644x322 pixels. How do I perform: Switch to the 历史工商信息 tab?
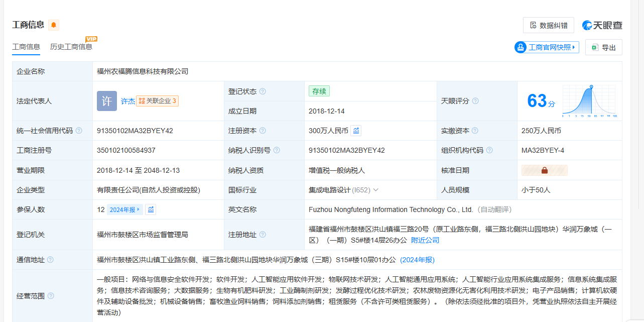coord(71,47)
